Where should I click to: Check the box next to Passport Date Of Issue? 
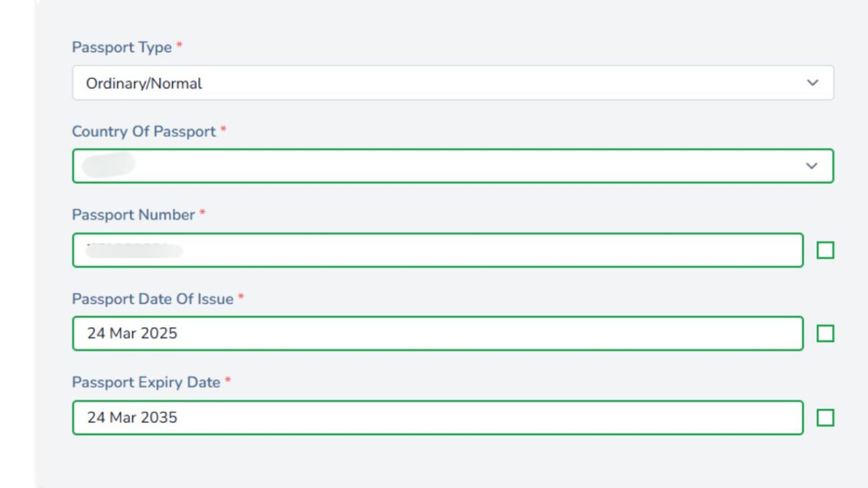pos(825,334)
